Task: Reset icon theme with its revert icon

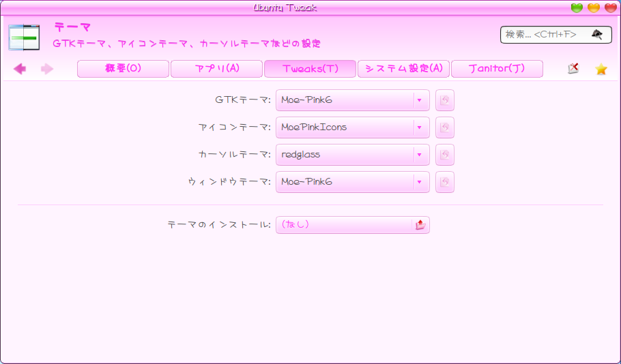Action: point(445,127)
